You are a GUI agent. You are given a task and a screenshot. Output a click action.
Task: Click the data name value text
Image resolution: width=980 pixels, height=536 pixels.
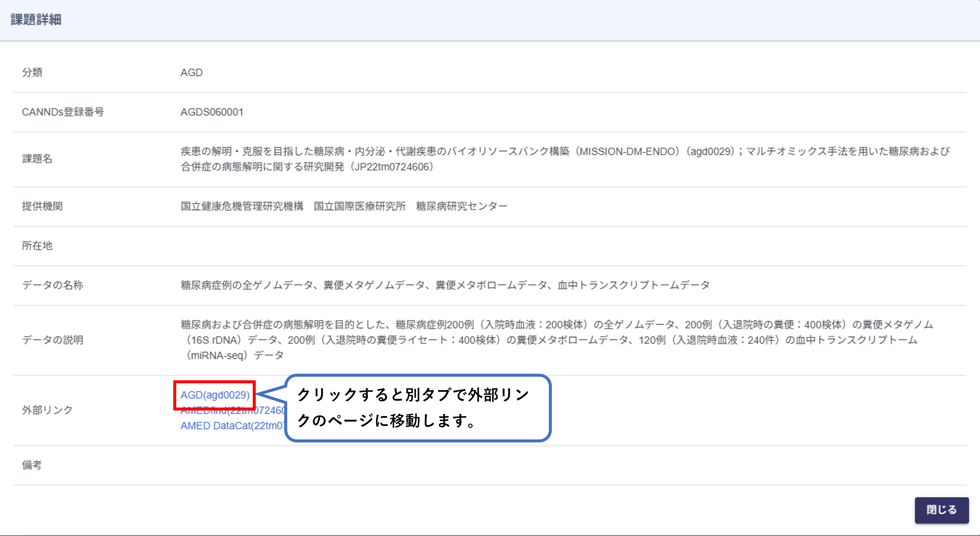445,285
